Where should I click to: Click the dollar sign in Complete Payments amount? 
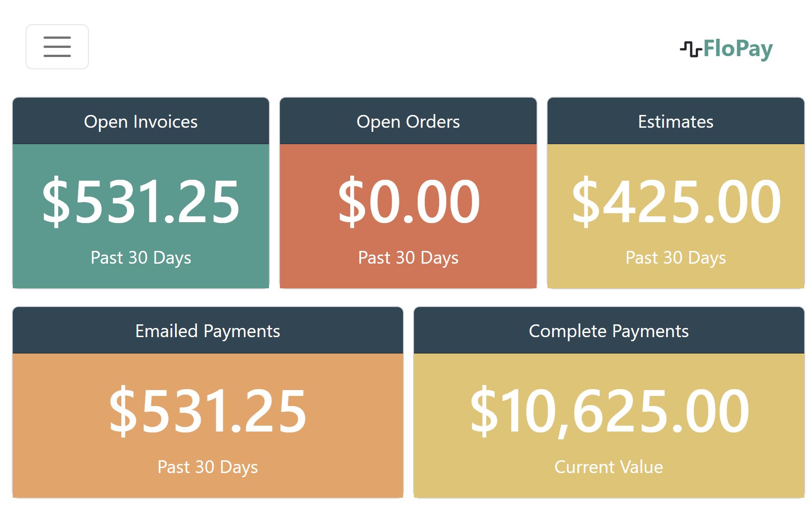coord(484,411)
